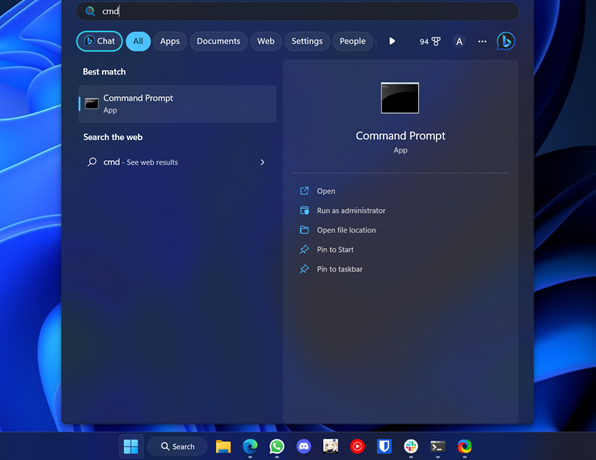Click the Pin to Start pin icon
This screenshot has width=596, height=460.
[304, 249]
